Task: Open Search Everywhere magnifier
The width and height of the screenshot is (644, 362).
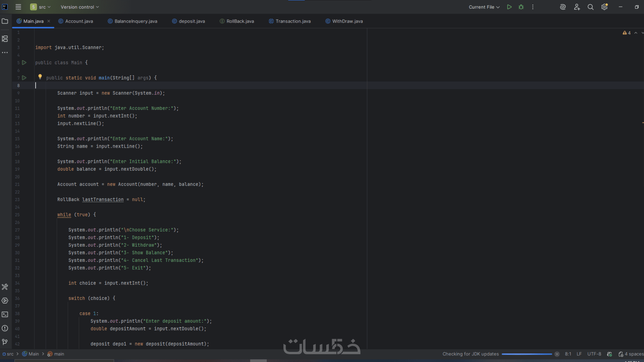Action: pyautogui.click(x=591, y=7)
